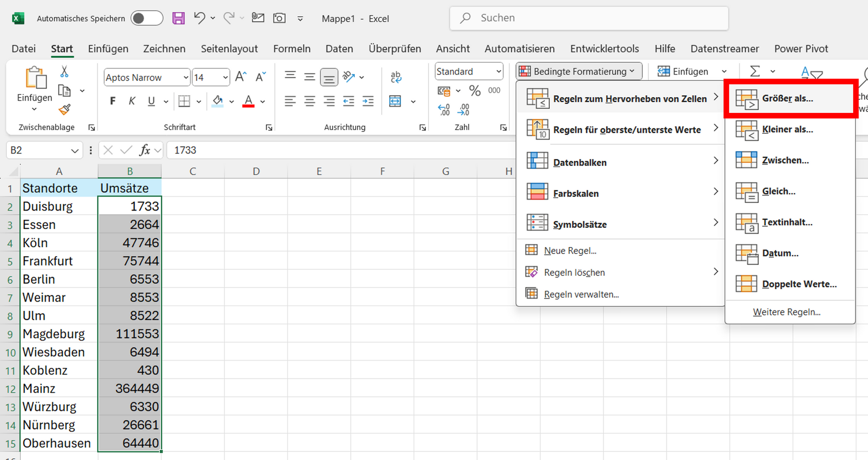Switch to the Seitenlayout tab

point(229,49)
